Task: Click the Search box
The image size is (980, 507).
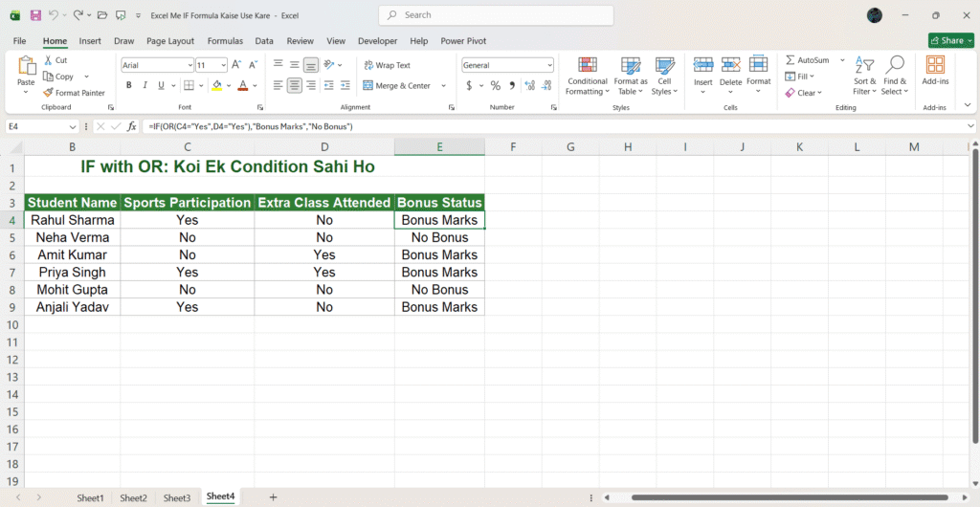Action: tap(496, 15)
